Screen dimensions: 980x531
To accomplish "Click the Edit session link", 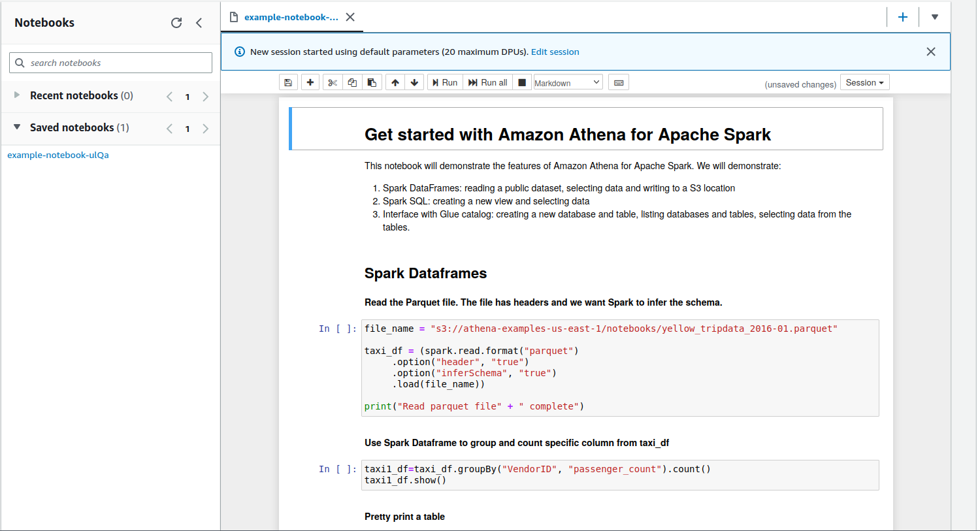I will pyautogui.click(x=555, y=52).
